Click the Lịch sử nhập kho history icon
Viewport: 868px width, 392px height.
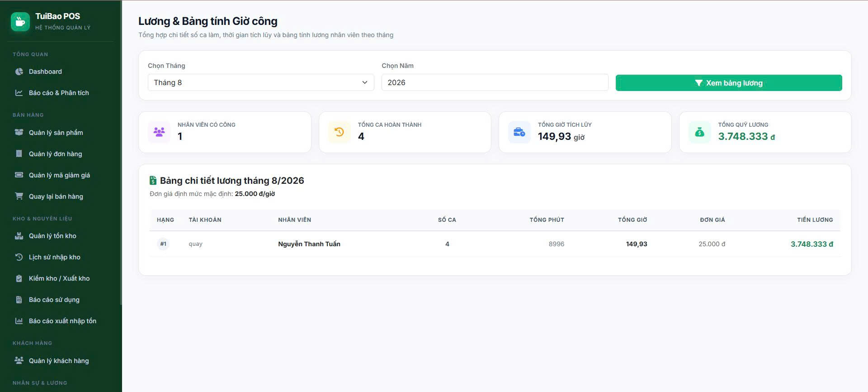point(19,257)
